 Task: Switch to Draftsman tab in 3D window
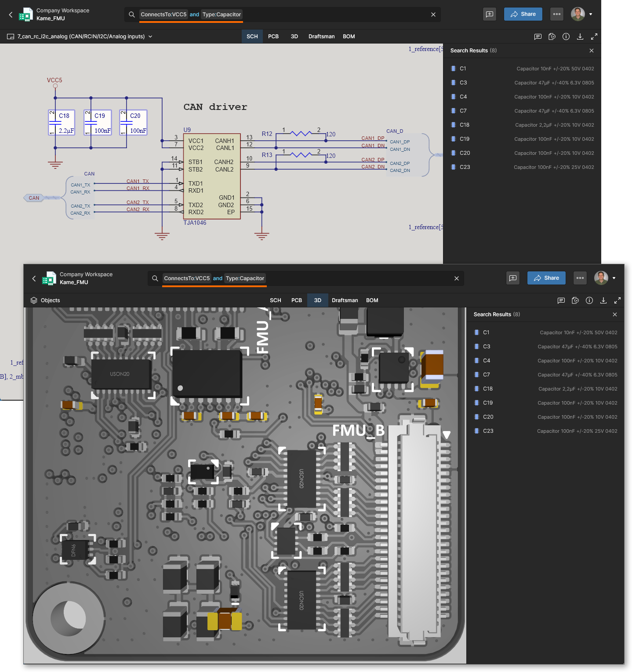[x=345, y=300]
